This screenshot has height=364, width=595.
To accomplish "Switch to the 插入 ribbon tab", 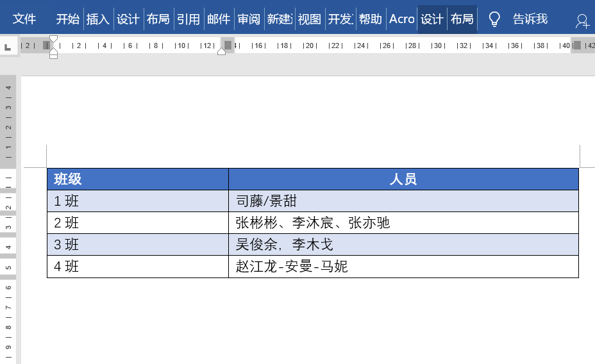I will [x=98, y=19].
